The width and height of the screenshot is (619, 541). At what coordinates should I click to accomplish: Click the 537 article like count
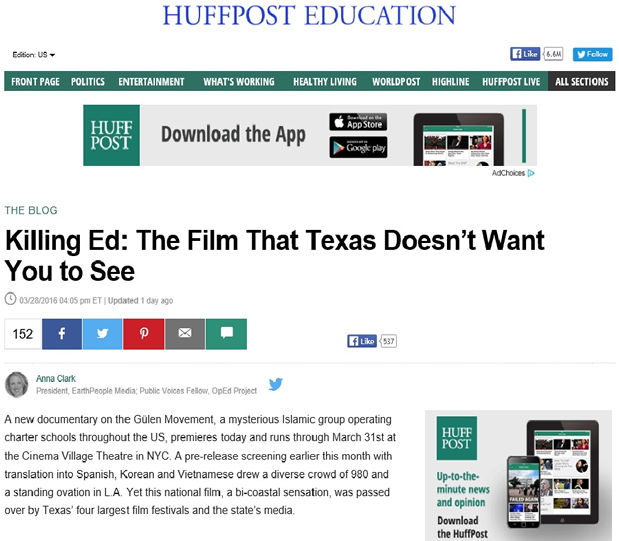pos(388,341)
